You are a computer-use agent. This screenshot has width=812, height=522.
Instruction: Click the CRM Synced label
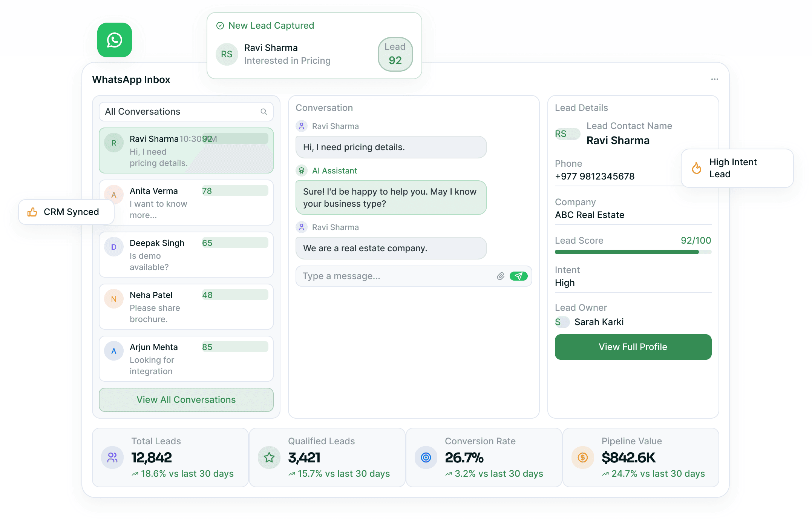(x=71, y=212)
